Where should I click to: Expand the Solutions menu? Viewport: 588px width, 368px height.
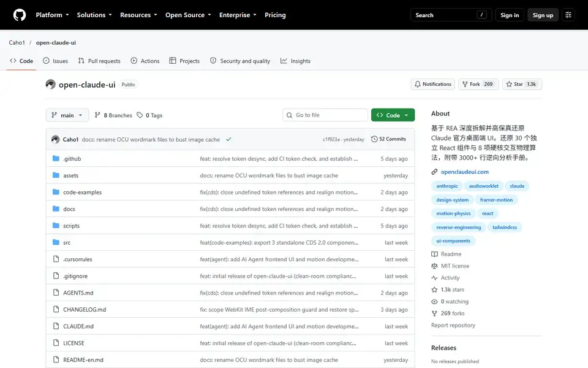(x=94, y=15)
